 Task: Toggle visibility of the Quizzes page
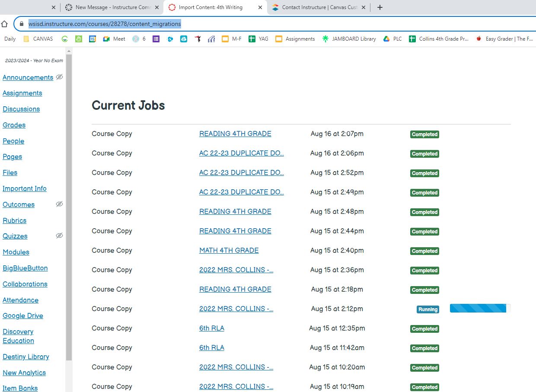60,235
